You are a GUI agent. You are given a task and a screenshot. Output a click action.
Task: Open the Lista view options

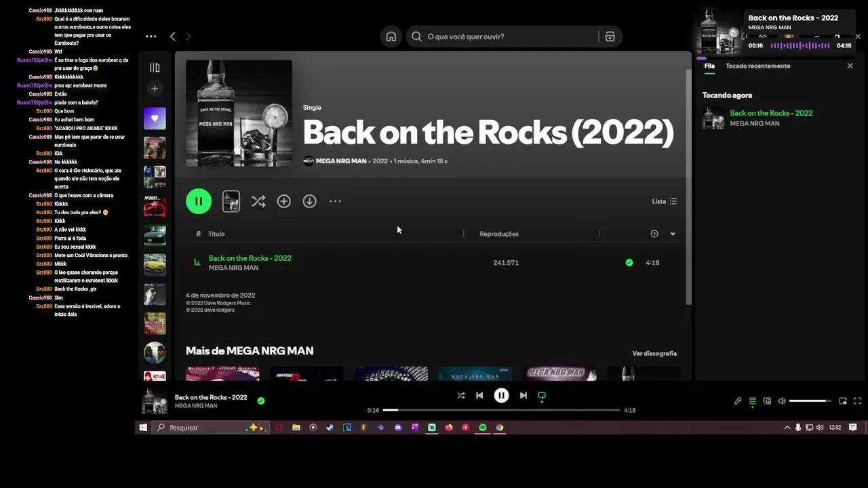point(665,201)
